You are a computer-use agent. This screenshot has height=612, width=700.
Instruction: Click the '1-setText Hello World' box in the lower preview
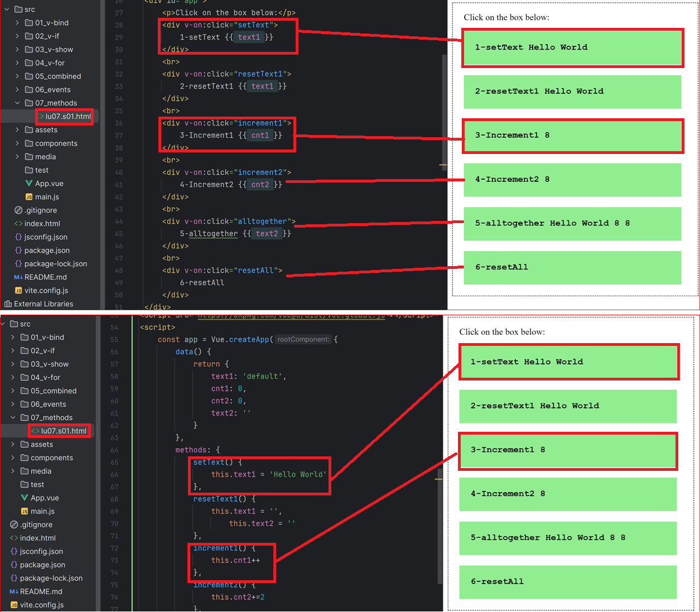tap(568, 362)
